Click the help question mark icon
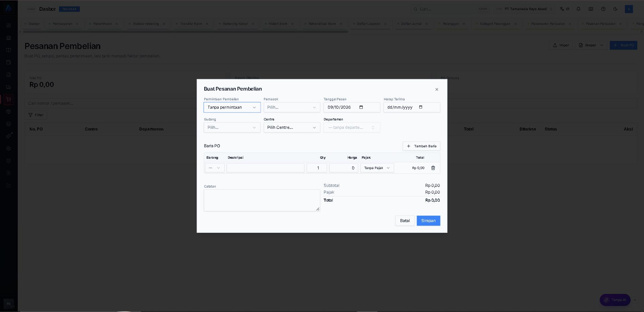644x312 pixels. pos(603,9)
